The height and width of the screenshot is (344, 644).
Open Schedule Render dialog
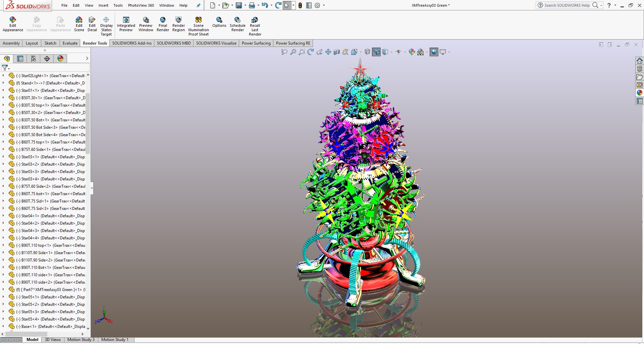pyautogui.click(x=237, y=24)
